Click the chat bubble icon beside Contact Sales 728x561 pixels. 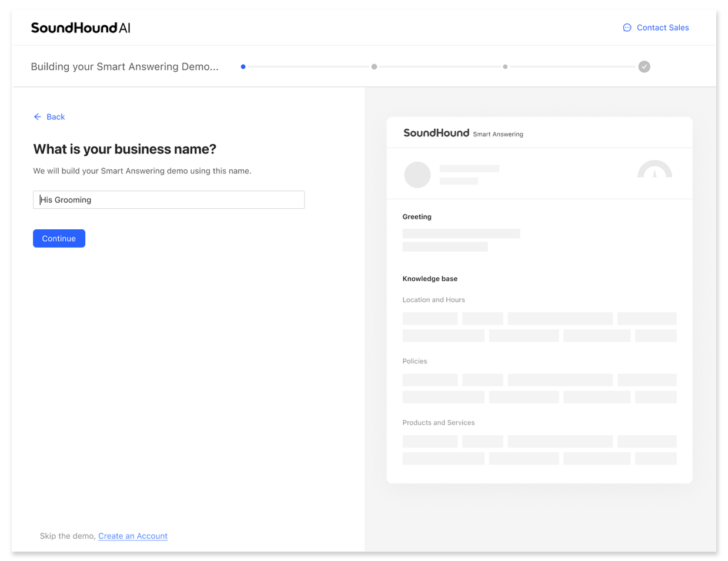pyautogui.click(x=627, y=27)
